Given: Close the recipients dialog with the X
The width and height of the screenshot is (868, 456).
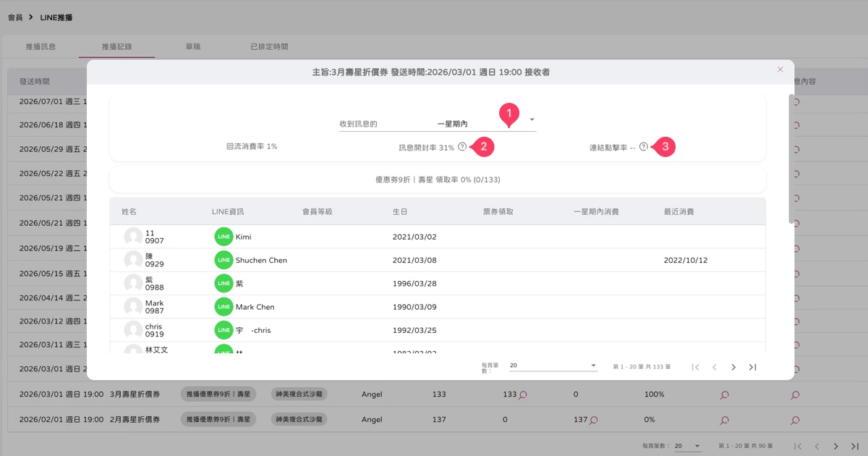Looking at the screenshot, I should [780, 69].
